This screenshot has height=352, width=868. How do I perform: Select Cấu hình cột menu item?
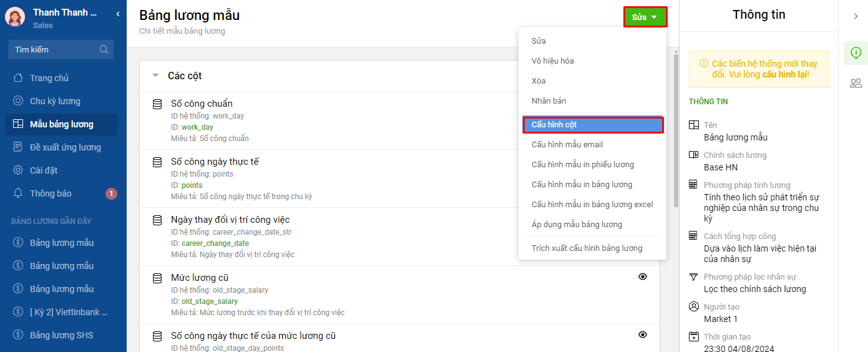592,125
